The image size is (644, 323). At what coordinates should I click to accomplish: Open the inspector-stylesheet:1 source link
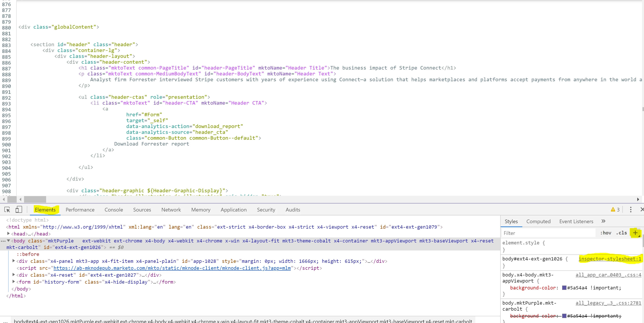(x=610, y=259)
